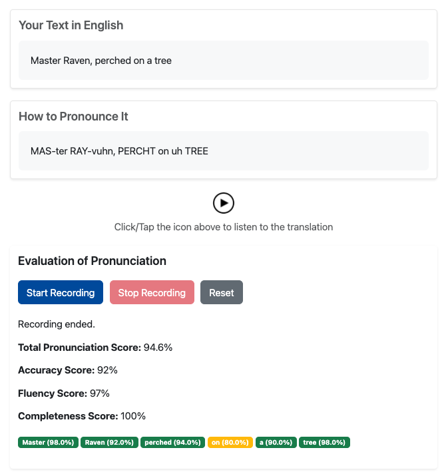
Task: Reset the pronunciation evaluation
Action: click(x=222, y=293)
